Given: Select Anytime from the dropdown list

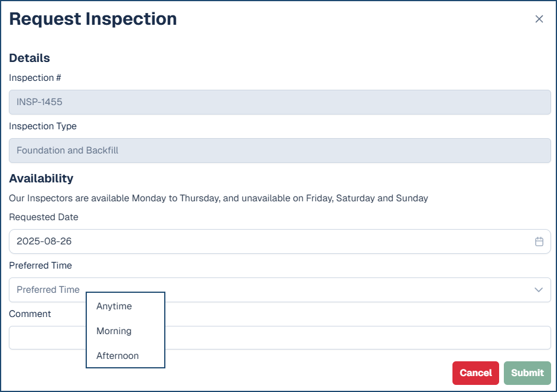Looking at the screenshot, I should (x=114, y=306).
